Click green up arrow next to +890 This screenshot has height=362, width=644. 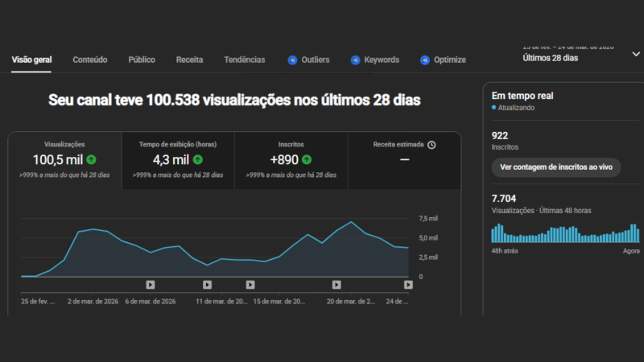tap(307, 159)
